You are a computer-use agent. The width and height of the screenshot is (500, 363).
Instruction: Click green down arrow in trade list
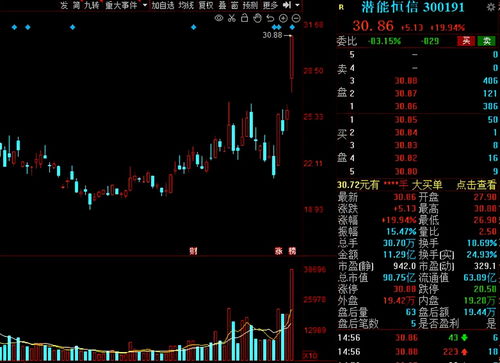464,338
